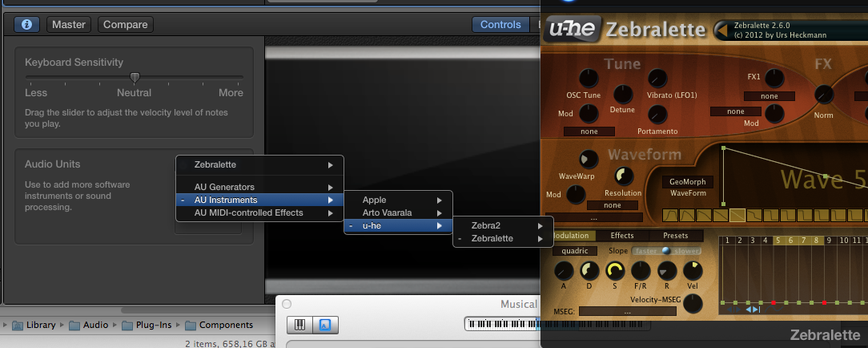Image resolution: width=868 pixels, height=348 pixels.
Task: Click the Components folder in path bar
Action: click(x=219, y=325)
